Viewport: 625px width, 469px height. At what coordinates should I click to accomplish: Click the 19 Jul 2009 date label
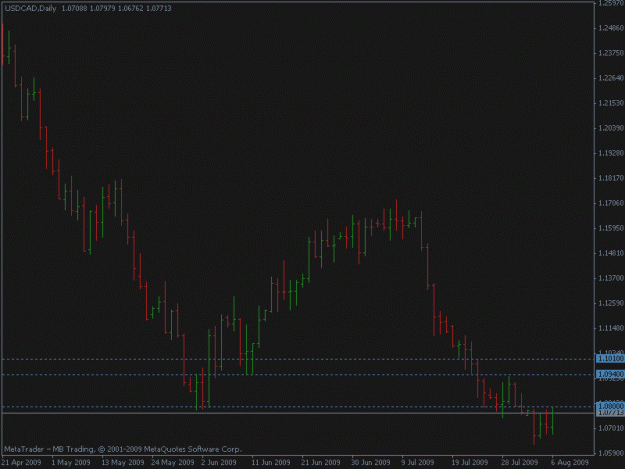pyautogui.click(x=470, y=463)
